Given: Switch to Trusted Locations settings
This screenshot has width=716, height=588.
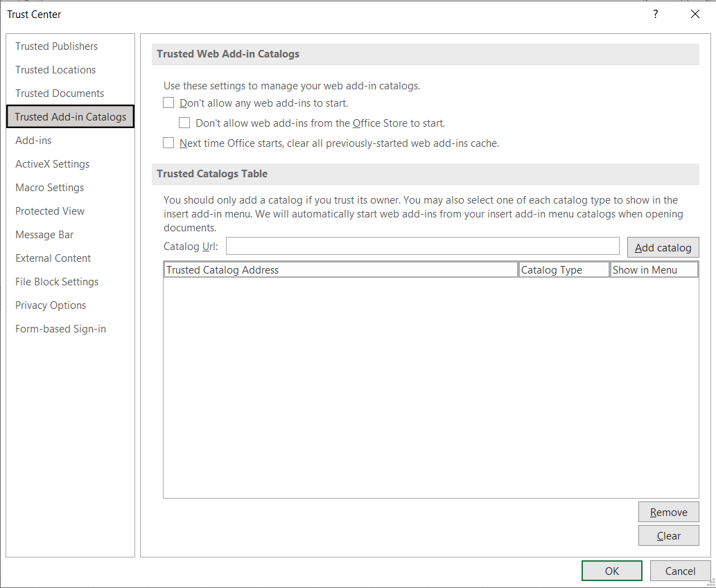Looking at the screenshot, I should click(55, 70).
